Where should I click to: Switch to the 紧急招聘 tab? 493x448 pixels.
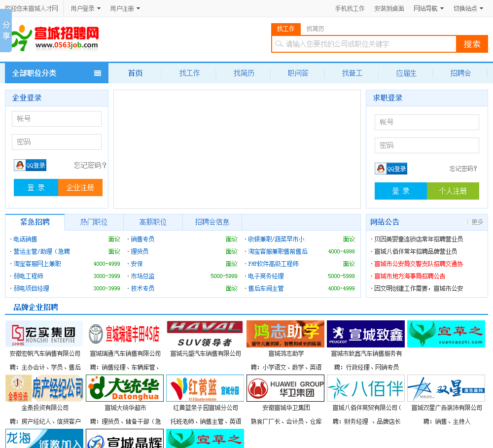[35, 222]
